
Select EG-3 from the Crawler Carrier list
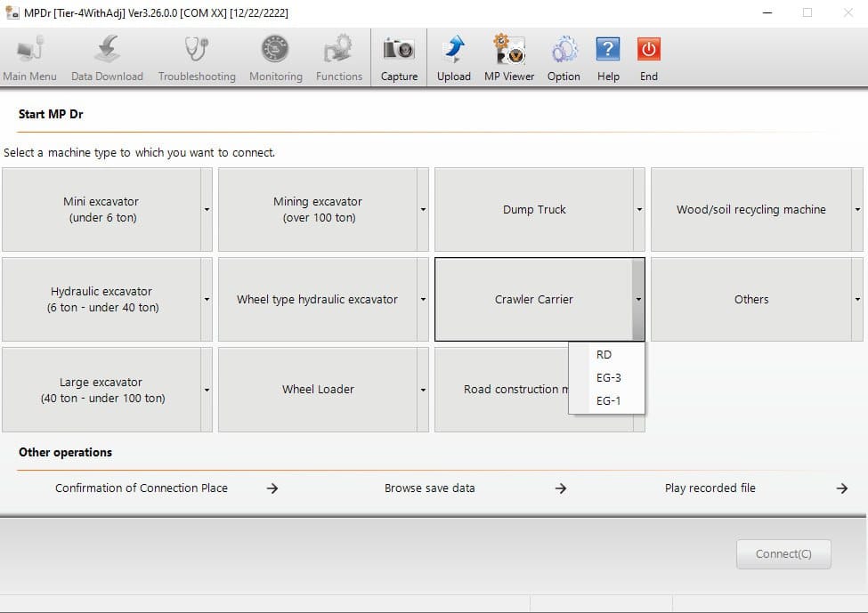click(x=606, y=377)
